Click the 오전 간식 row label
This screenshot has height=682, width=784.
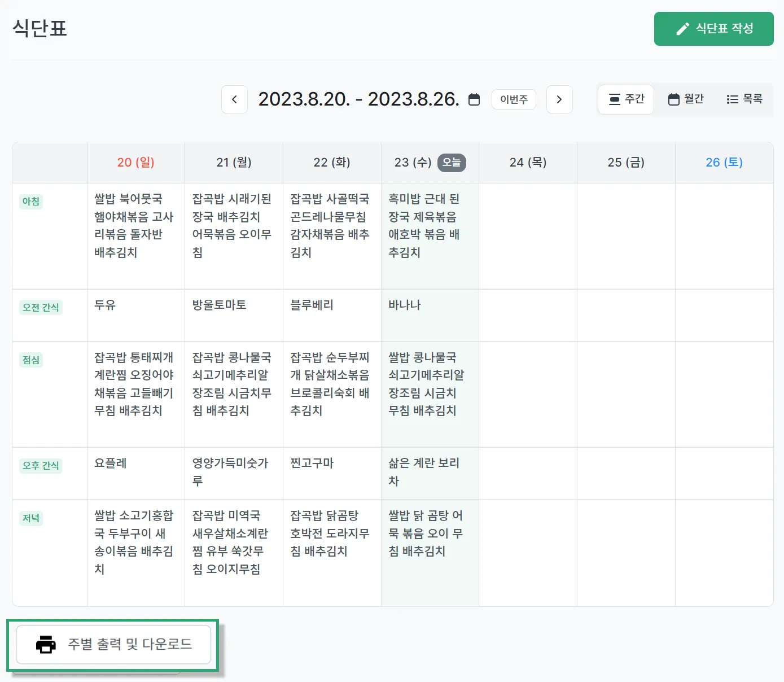point(41,308)
